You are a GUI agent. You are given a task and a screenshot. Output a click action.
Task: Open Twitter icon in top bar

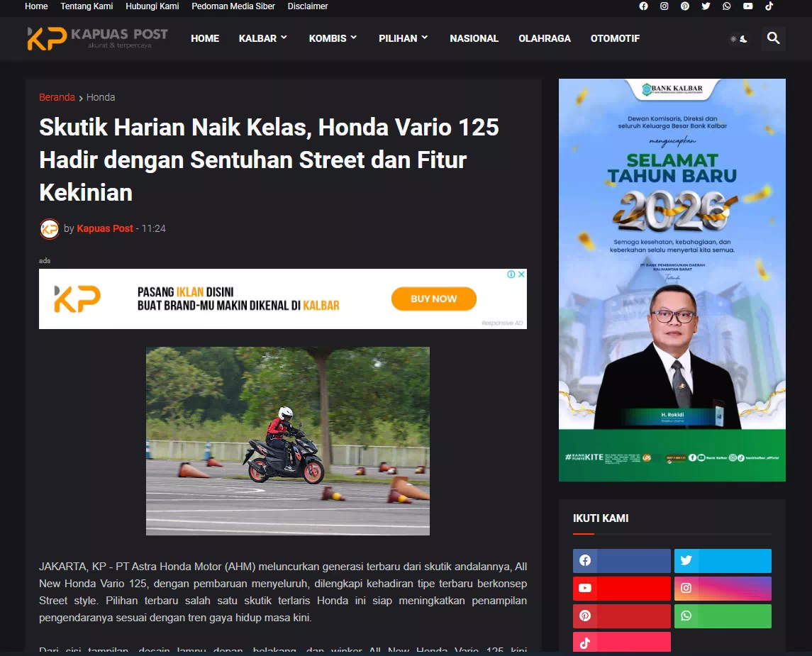706,6
